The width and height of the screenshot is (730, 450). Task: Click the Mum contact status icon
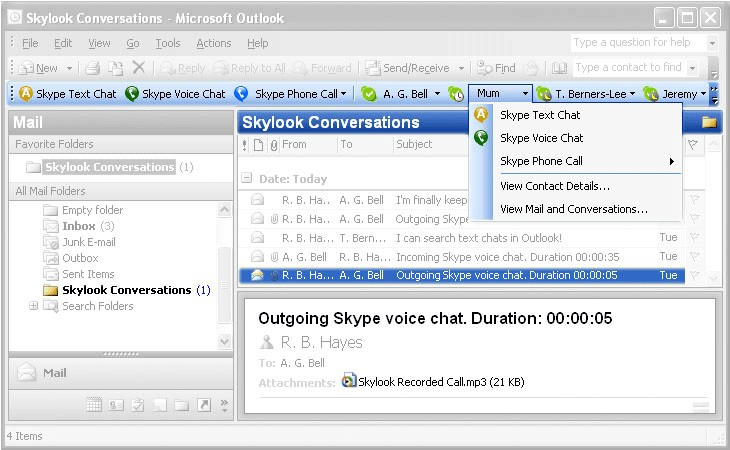point(456,94)
